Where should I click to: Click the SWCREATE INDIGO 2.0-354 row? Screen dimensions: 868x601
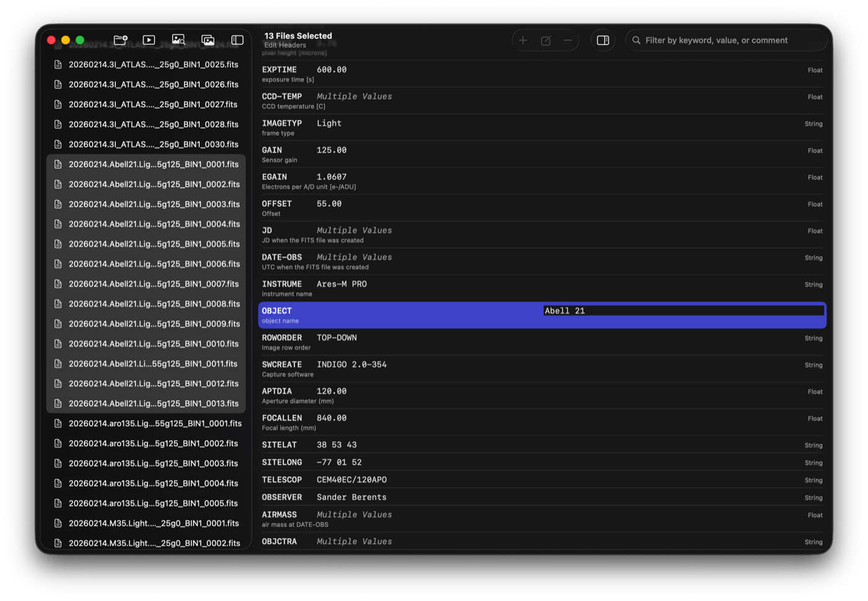pos(542,368)
